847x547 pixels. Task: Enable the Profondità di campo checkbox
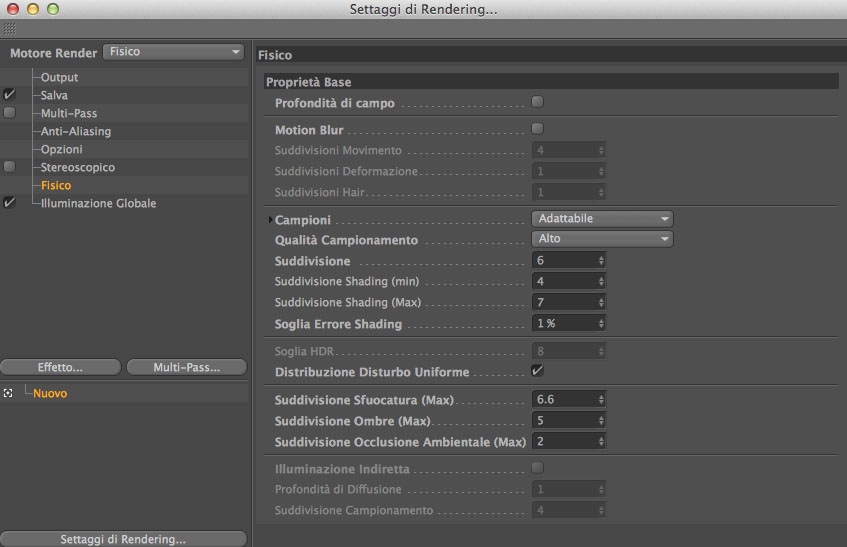coord(538,102)
